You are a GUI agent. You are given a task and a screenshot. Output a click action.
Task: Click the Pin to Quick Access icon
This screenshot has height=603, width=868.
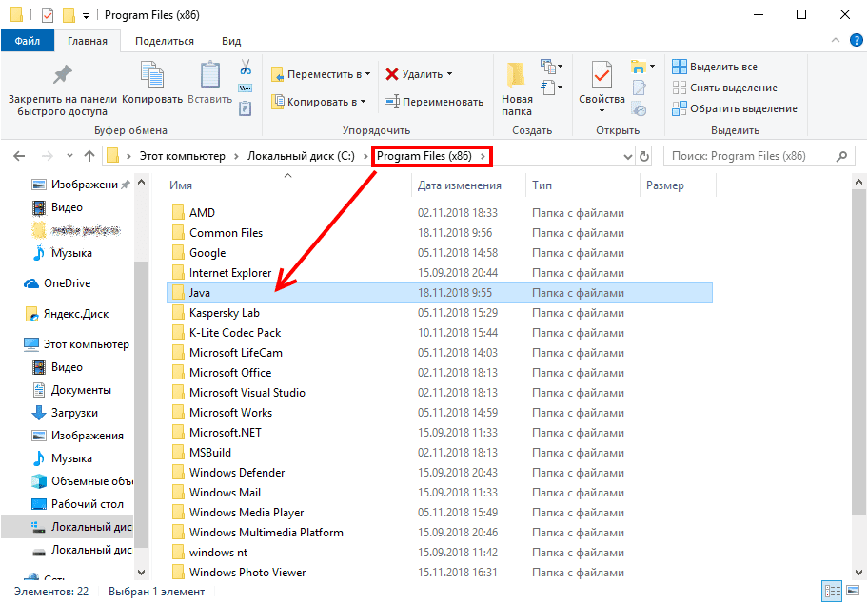(x=62, y=76)
